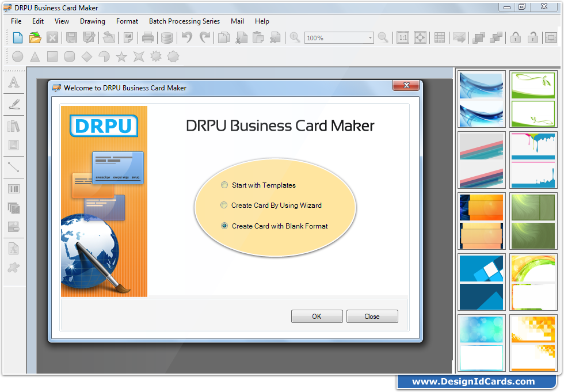Select Start with Templates radio option

click(x=258, y=185)
